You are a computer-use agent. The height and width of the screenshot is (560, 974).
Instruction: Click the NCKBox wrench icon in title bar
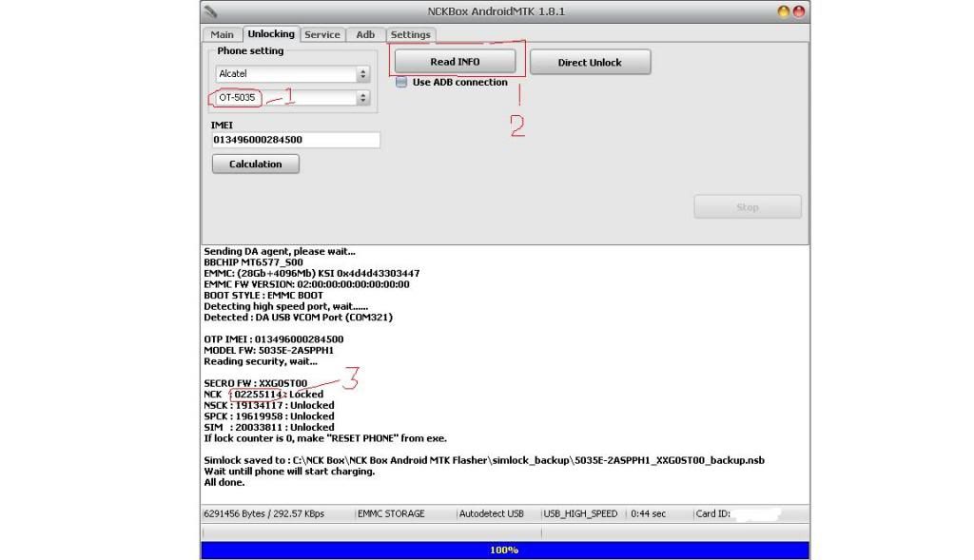(x=210, y=11)
